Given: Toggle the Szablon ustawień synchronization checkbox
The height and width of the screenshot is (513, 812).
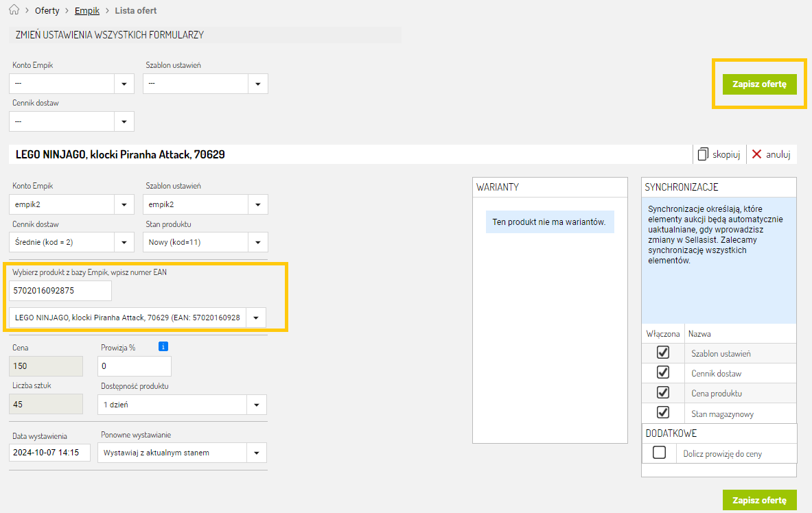Looking at the screenshot, I should (662, 353).
